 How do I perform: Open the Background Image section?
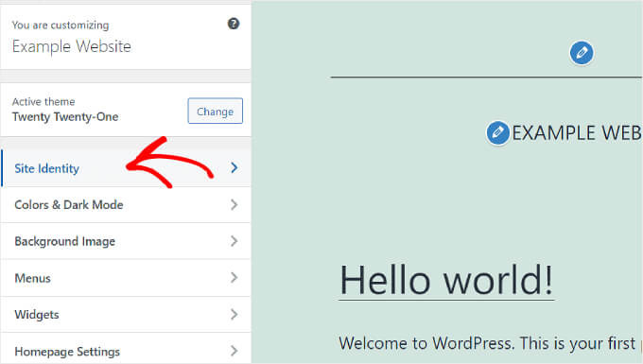point(126,241)
